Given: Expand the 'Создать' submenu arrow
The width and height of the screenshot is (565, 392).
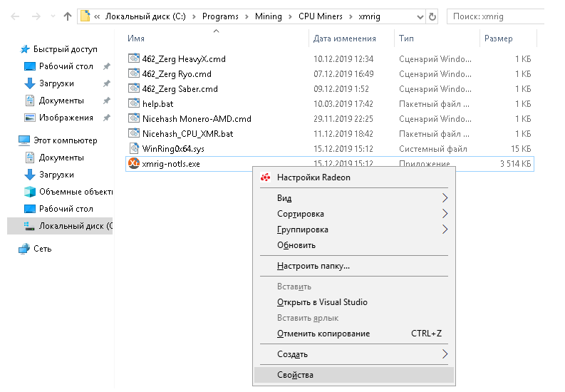Looking at the screenshot, I should (x=445, y=354).
